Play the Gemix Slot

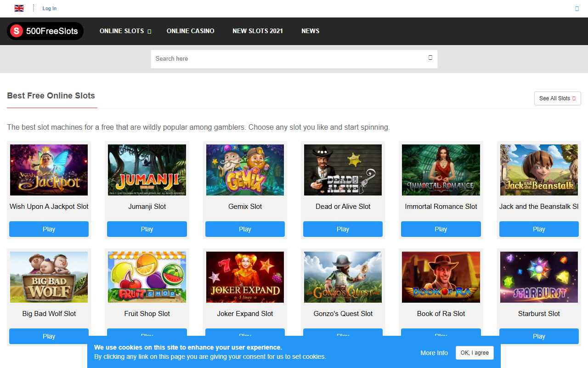point(245,229)
